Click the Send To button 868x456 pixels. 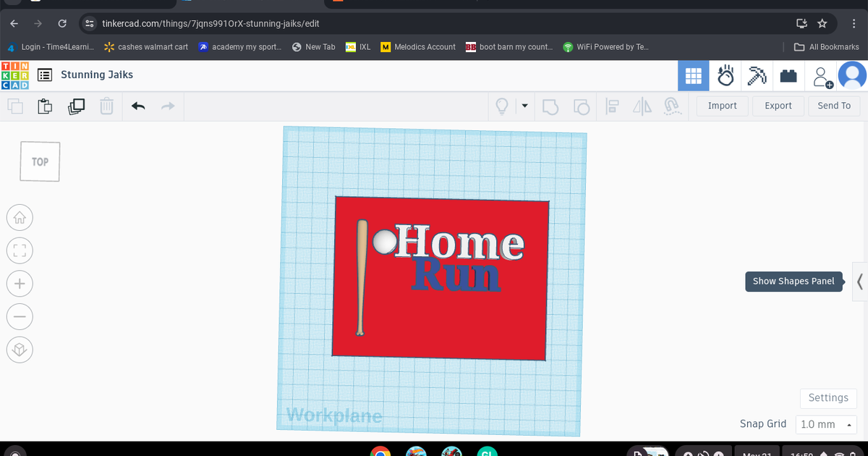coord(833,106)
